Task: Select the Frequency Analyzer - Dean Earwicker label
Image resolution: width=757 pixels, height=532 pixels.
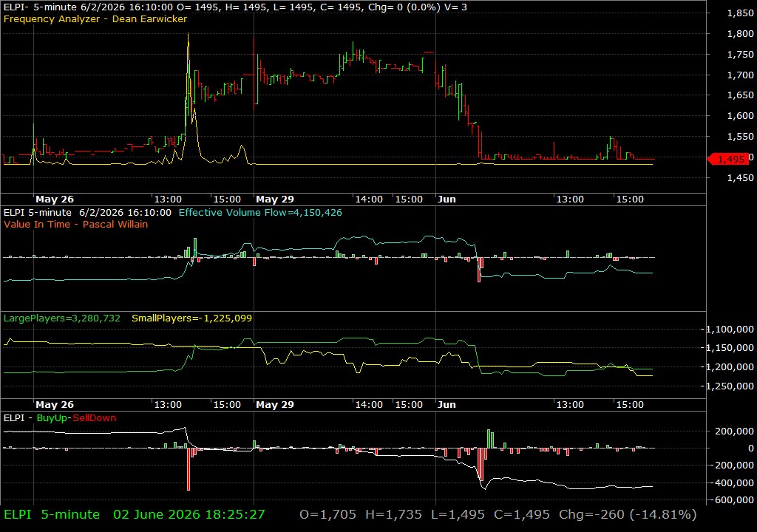Action: click(x=95, y=18)
